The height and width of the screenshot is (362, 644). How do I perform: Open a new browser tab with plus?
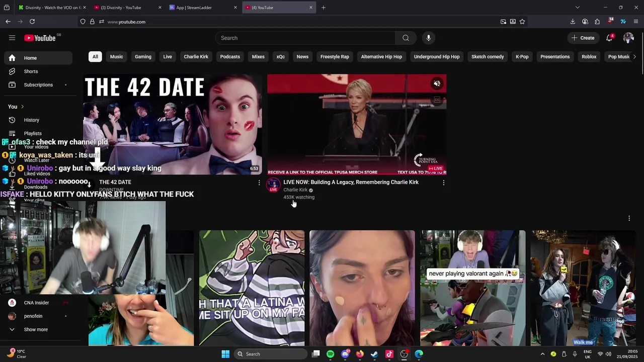[x=324, y=8]
